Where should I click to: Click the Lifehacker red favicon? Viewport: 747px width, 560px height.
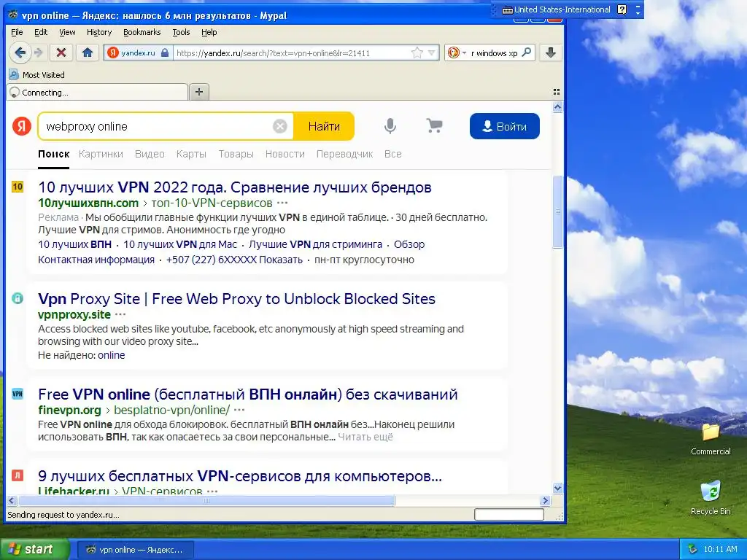click(18, 475)
